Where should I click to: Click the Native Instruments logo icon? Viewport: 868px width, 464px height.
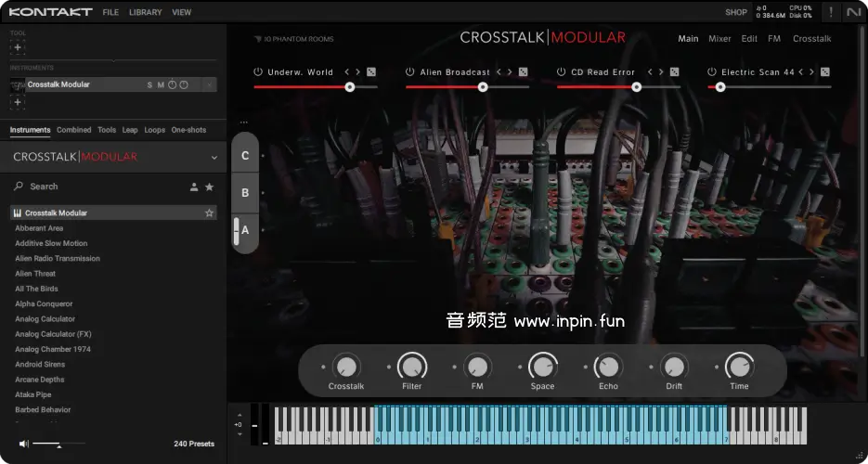tap(854, 12)
